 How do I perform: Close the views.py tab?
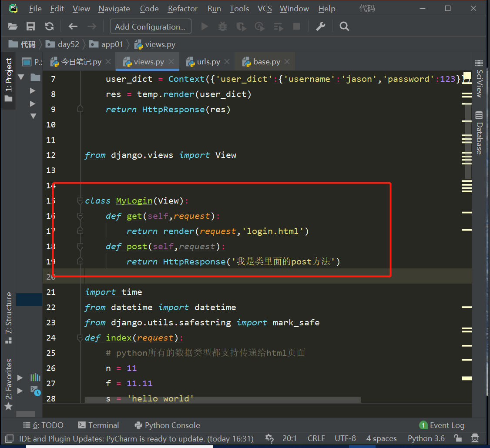click(171, 61)
